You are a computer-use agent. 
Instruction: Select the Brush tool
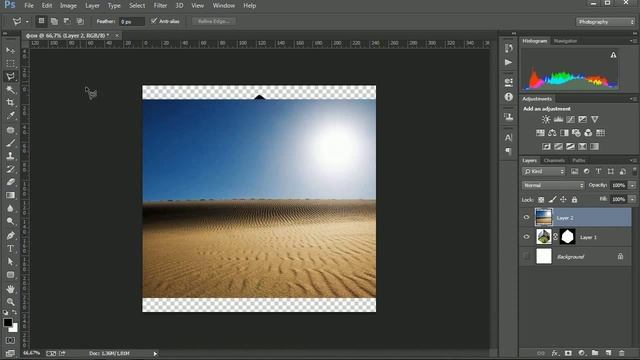(11, 143)
